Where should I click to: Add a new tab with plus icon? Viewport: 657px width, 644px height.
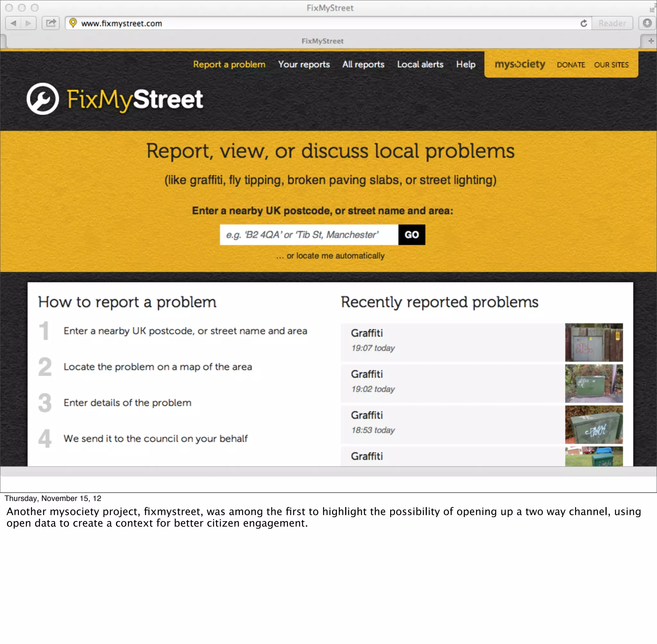click(651, 41)
